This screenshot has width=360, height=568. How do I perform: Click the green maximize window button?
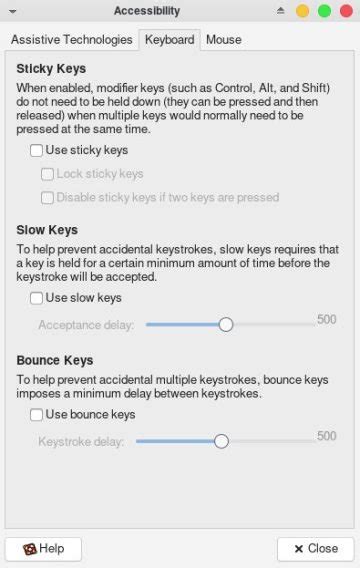tap(324, 11)
